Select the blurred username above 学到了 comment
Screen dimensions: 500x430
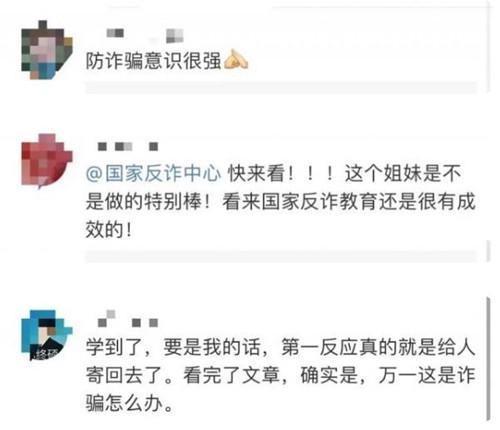click(128, 319)
